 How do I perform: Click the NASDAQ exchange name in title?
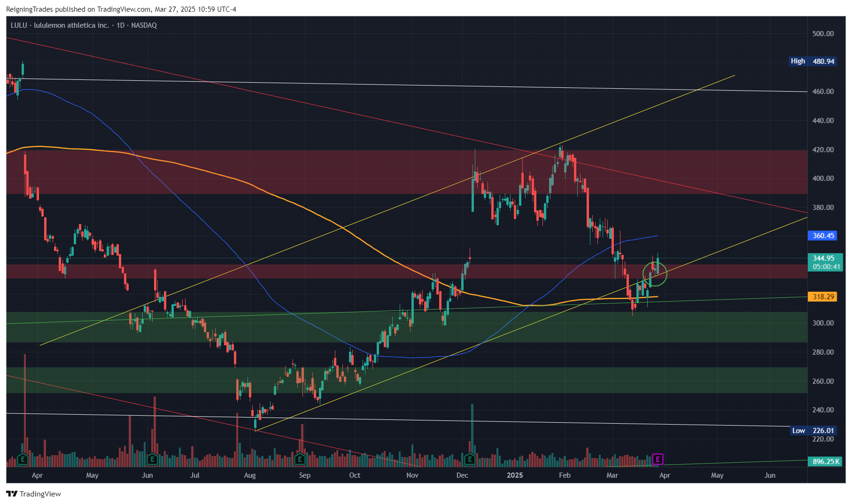[144, 25]
